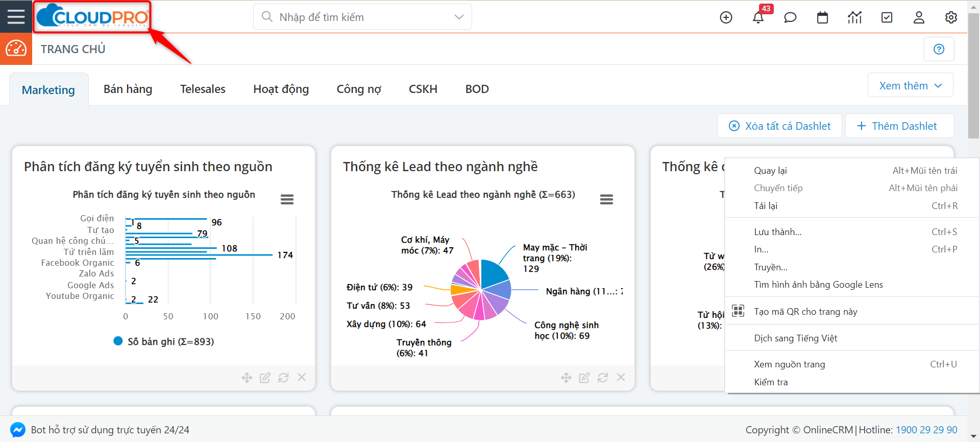Click the CloudPro logo

point(92,17)
